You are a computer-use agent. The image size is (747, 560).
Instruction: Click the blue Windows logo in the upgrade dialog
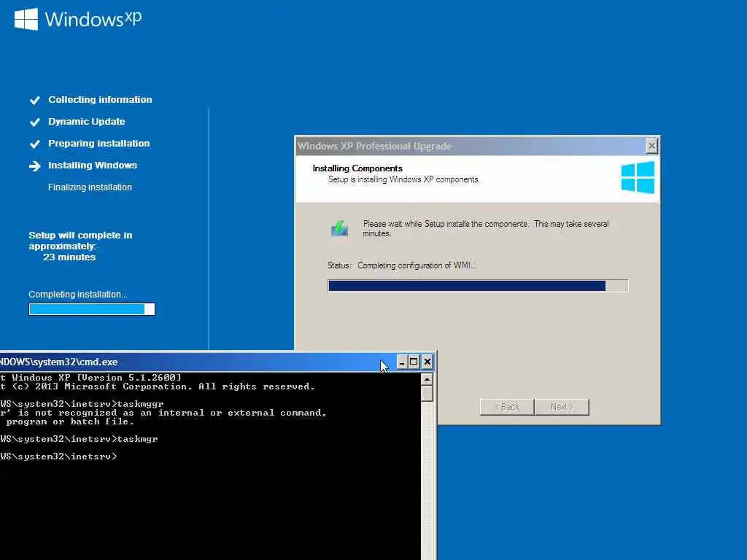coord(638,178)
